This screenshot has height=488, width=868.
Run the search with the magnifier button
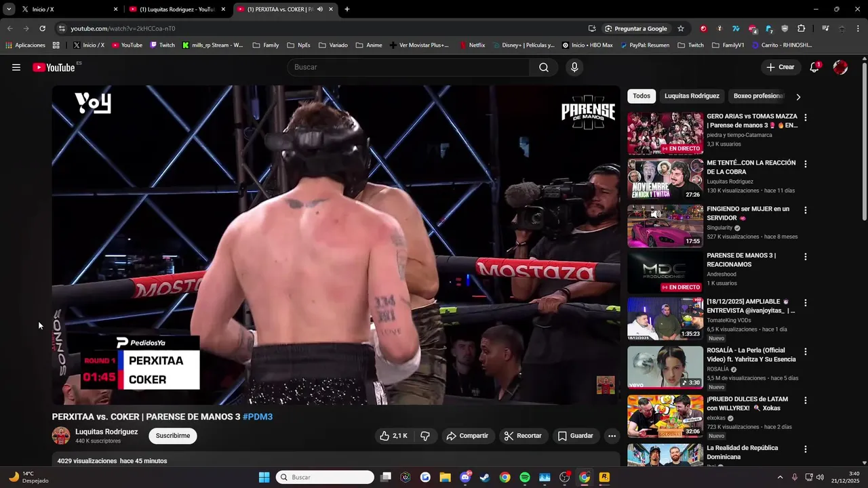click(544, 67)
